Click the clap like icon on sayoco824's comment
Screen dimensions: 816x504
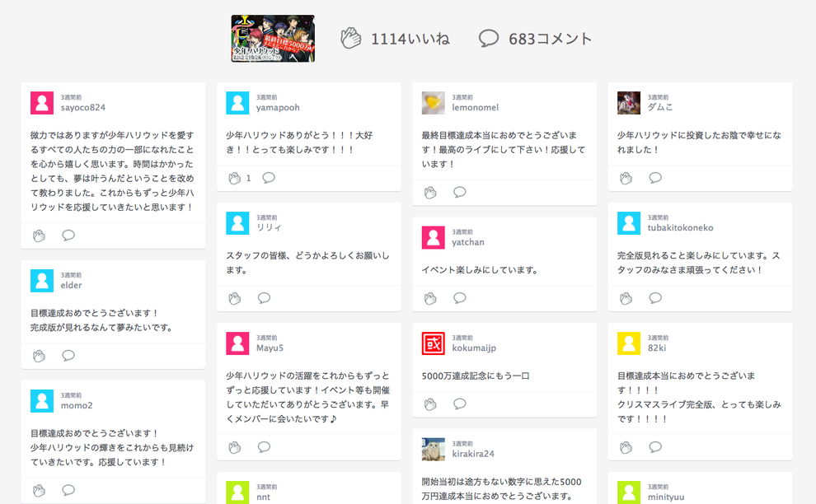[39, 236]
